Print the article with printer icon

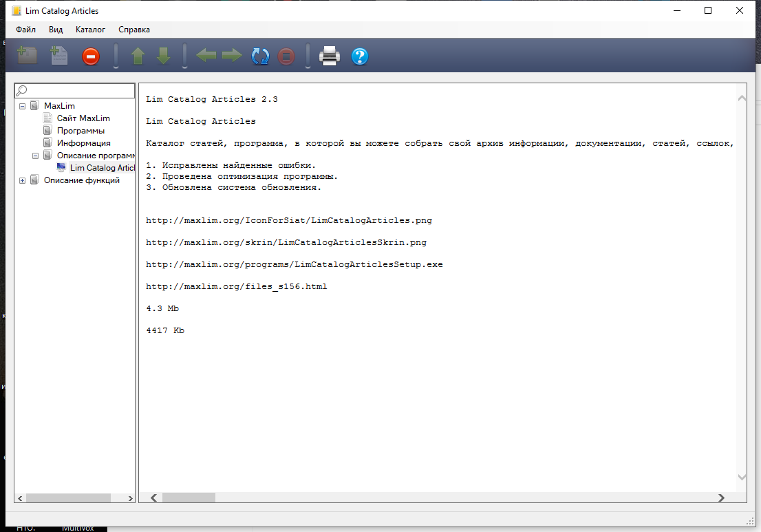[330, 56]
